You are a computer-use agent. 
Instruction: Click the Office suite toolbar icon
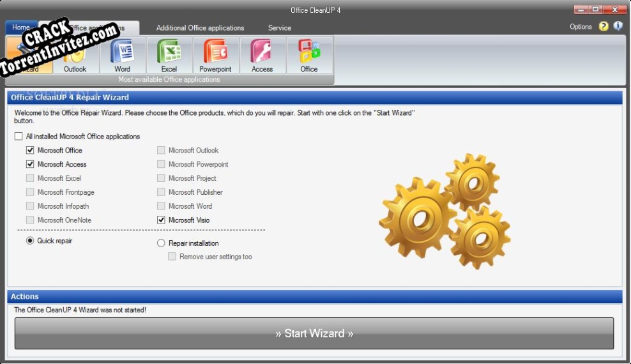309,56
